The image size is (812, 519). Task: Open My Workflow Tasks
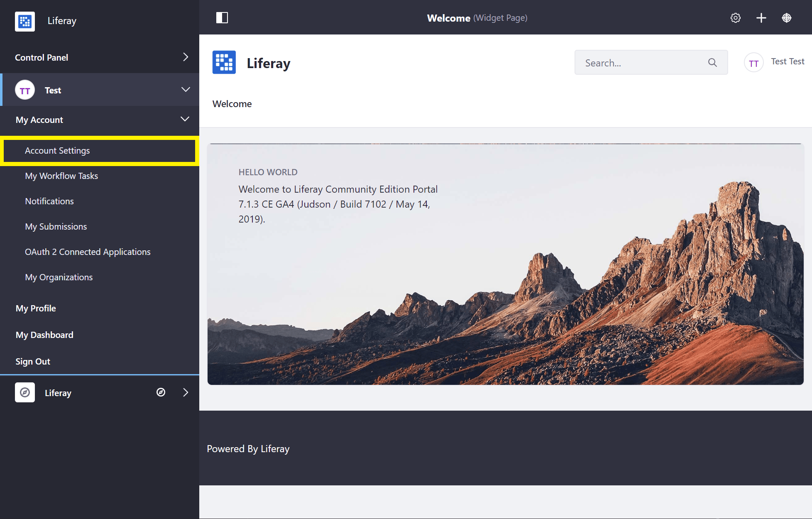click(x=61, y=176)
